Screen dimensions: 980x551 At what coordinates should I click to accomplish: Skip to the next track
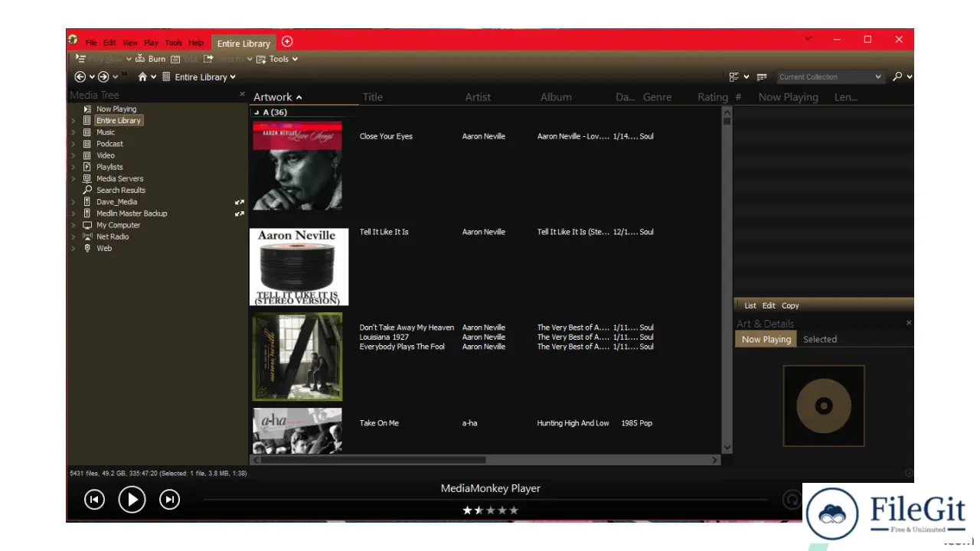(169, 500)
